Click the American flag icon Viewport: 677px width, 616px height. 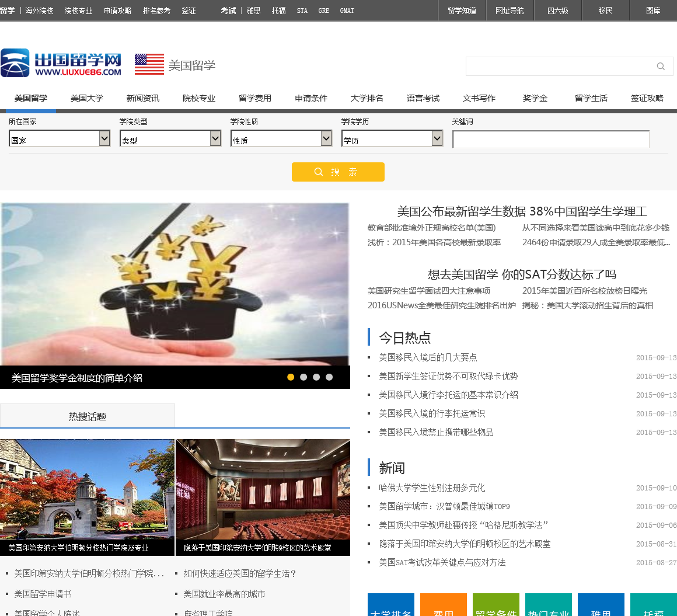[x=149, y=64]
